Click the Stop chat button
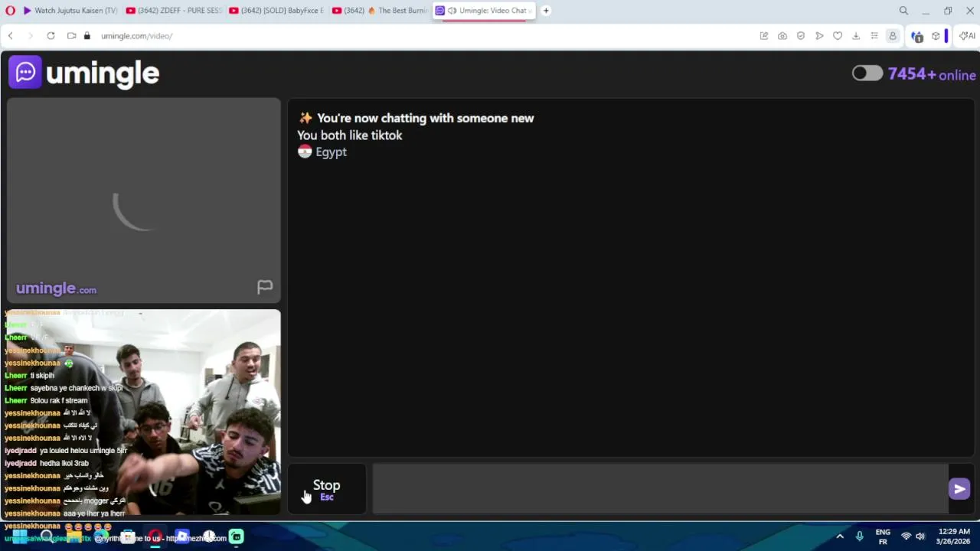This screenshot has height=551, width=980. tap(327, 490)
